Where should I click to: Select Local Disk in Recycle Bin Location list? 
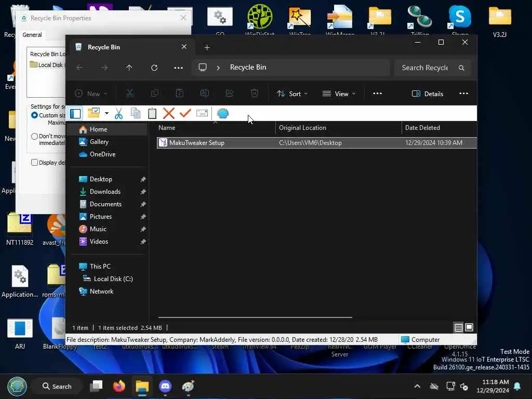(x=46, y=65)
